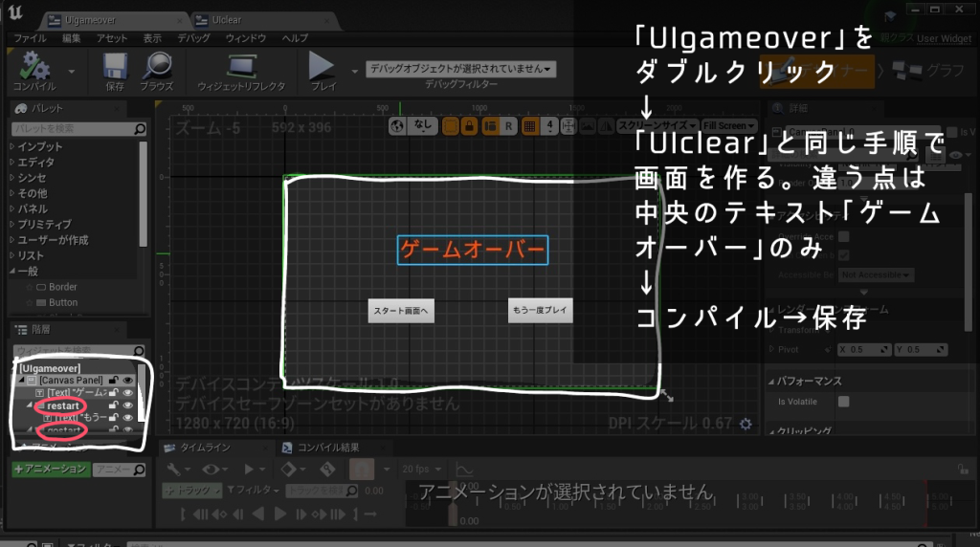The image size is (980, 547).
Task: Open DPI scale settings gear icon
Action: coord(745,424)
